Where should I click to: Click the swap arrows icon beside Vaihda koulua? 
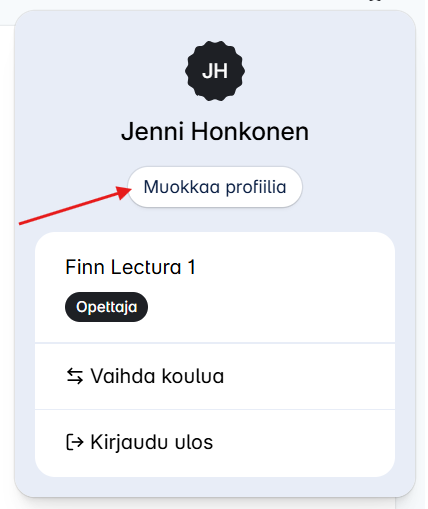click(x=75, y=376)
